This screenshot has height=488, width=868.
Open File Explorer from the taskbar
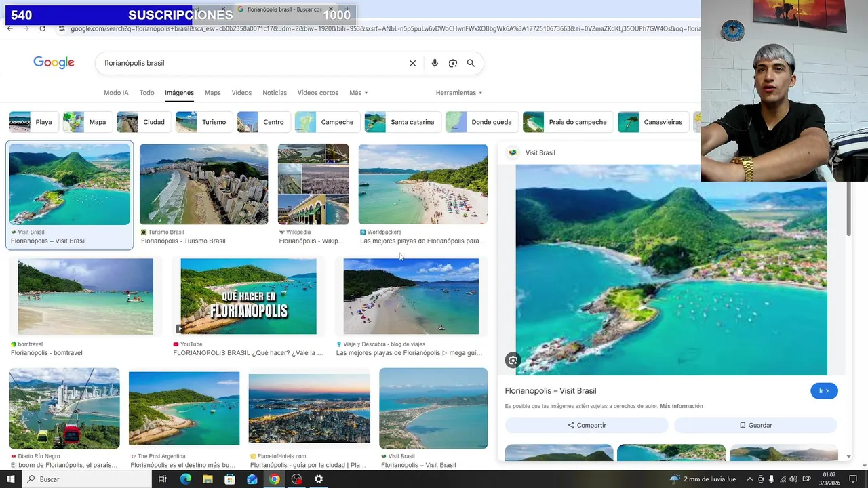pos(208,479)
